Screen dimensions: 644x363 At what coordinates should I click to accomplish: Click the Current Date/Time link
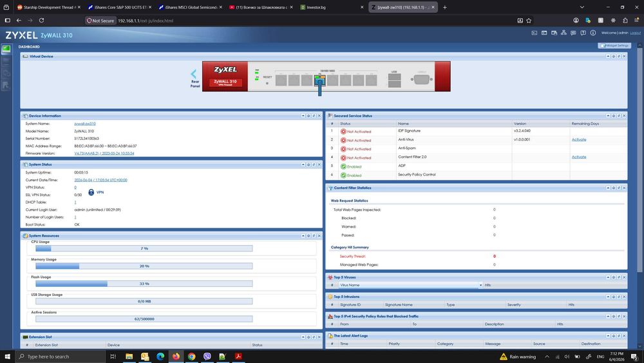tap(100, 180)
